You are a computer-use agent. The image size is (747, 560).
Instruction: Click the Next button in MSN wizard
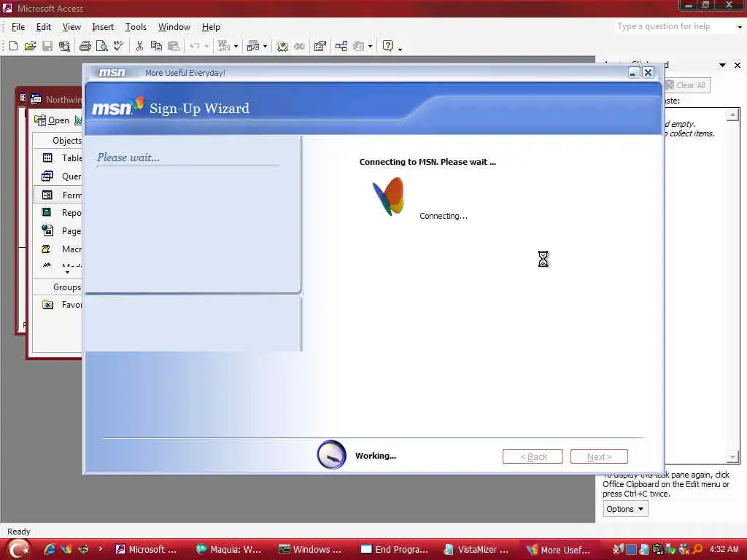coord(599,456)
